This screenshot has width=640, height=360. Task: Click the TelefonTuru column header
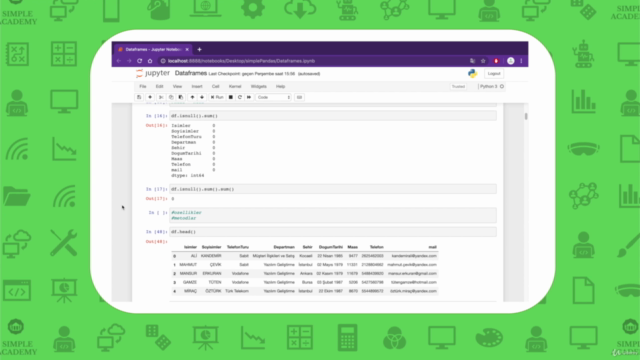coord(238,247)
